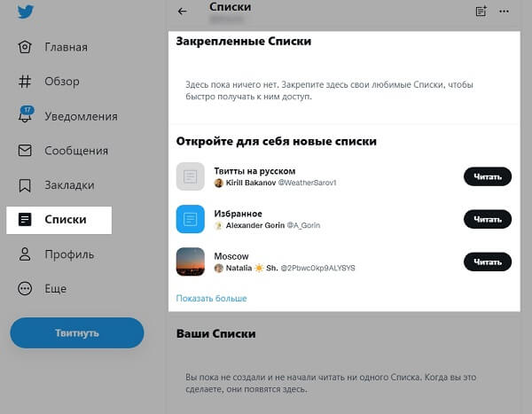Click the back arrow near Списки header
Image resolution: width=532 pixels, height=414 pixels.
pyautogui.click(x=182, y=12)
